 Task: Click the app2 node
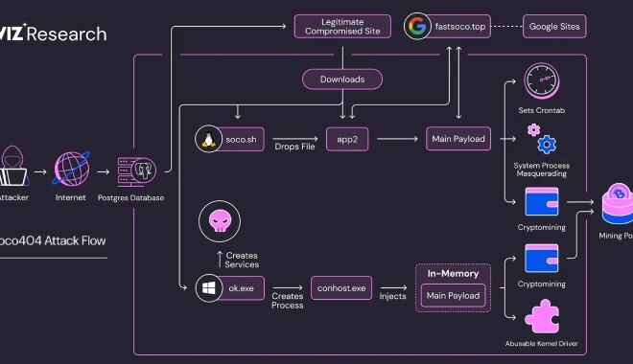(x=347, y=140)
